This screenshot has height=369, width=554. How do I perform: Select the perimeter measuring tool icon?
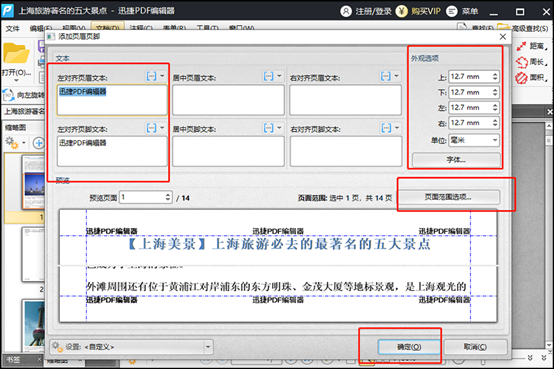pos(521,62)
